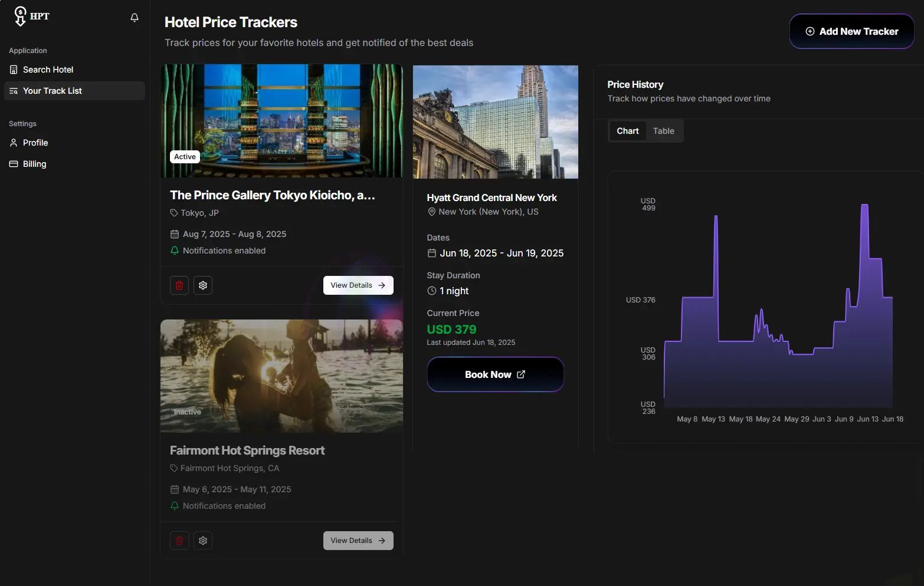
Task: Click the Your Track List icon
Action: pyautogui.click(x=14, y=91)
